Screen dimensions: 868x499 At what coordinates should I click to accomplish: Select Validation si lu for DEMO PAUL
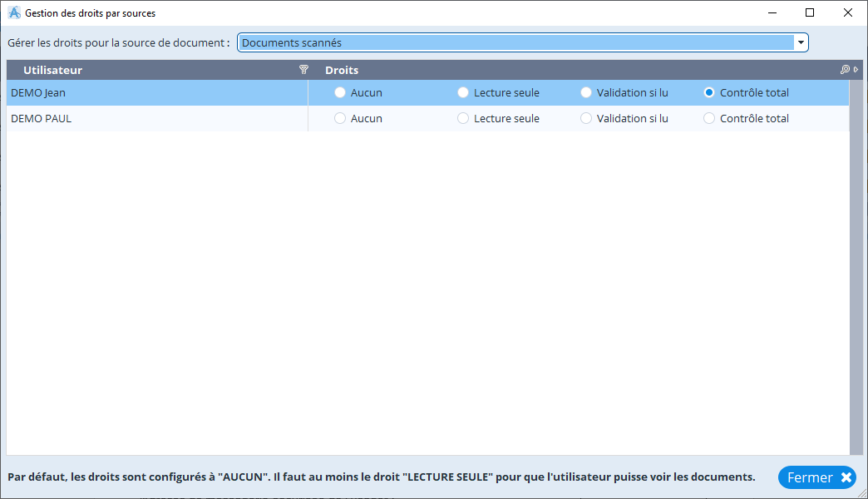tap(586, 119)
